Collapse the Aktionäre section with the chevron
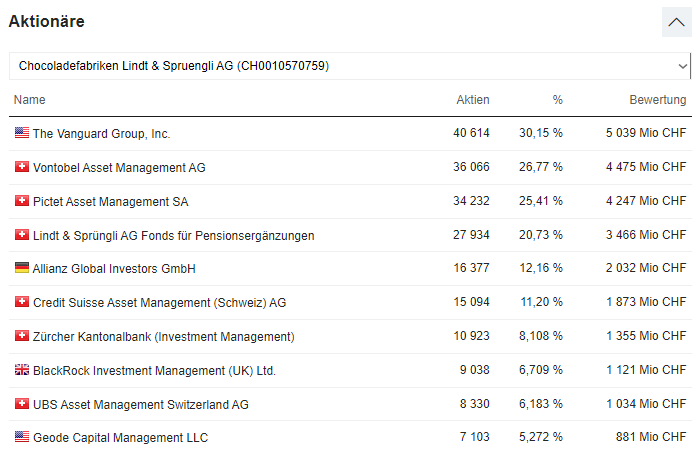 coord(676,21)
